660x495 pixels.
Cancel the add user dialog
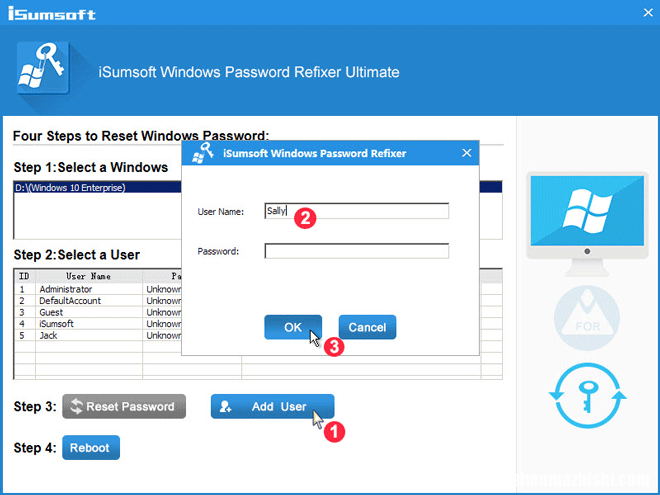pos(367,327)
